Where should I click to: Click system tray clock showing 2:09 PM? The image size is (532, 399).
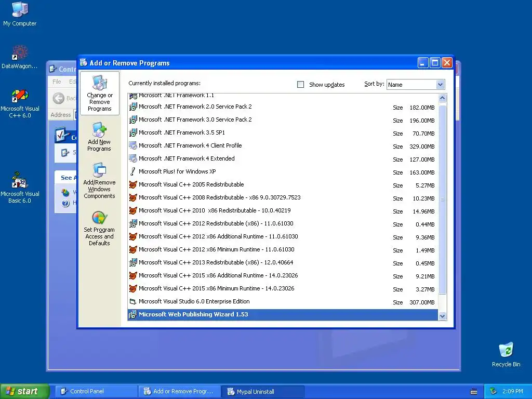point(513,391)
